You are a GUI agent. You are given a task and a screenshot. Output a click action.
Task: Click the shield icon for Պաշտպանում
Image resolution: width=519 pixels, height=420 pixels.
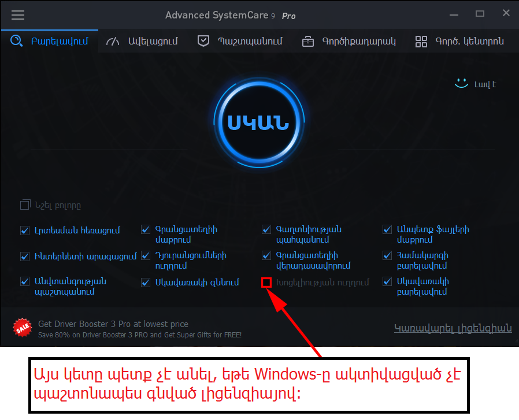point(203,41)
